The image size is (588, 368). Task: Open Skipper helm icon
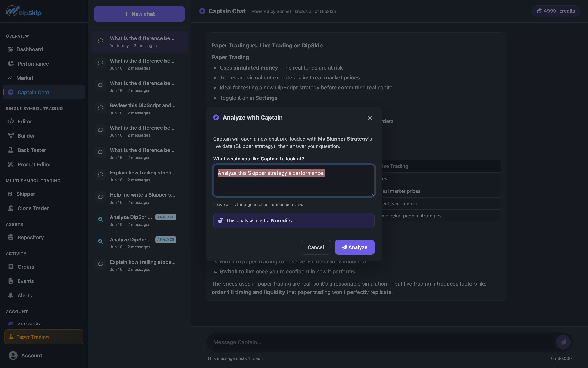[10, 194]
